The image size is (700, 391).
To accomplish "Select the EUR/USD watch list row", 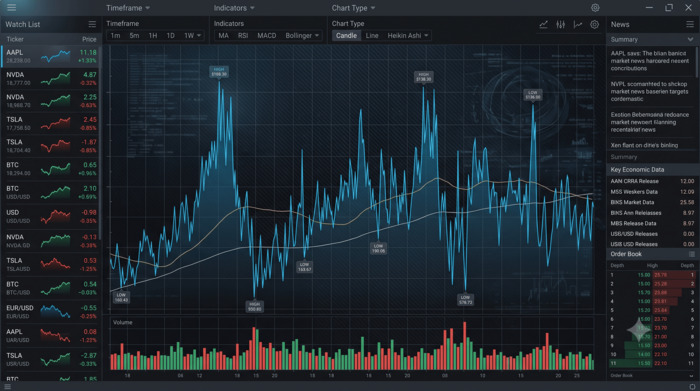I will pos(50,312).
